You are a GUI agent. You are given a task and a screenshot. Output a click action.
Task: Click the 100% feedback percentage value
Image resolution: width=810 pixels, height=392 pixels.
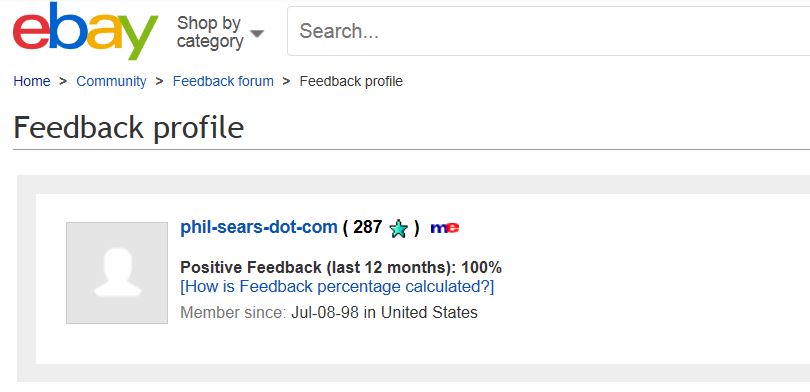(481, 268)
